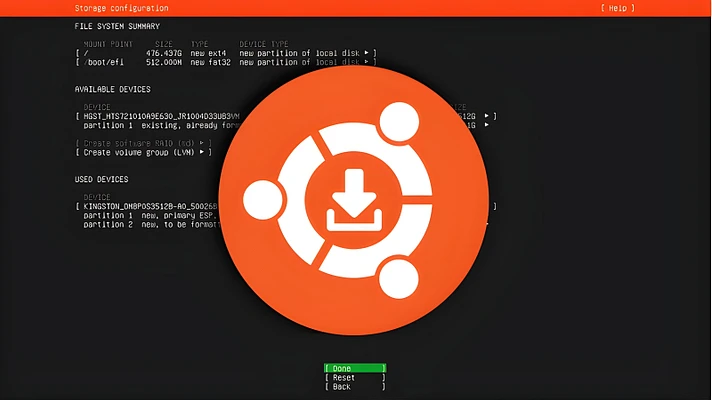Click the FILE SYSTEM SUMMARY heading
This screenshot has height=400, width=712.
coord(117,26)
